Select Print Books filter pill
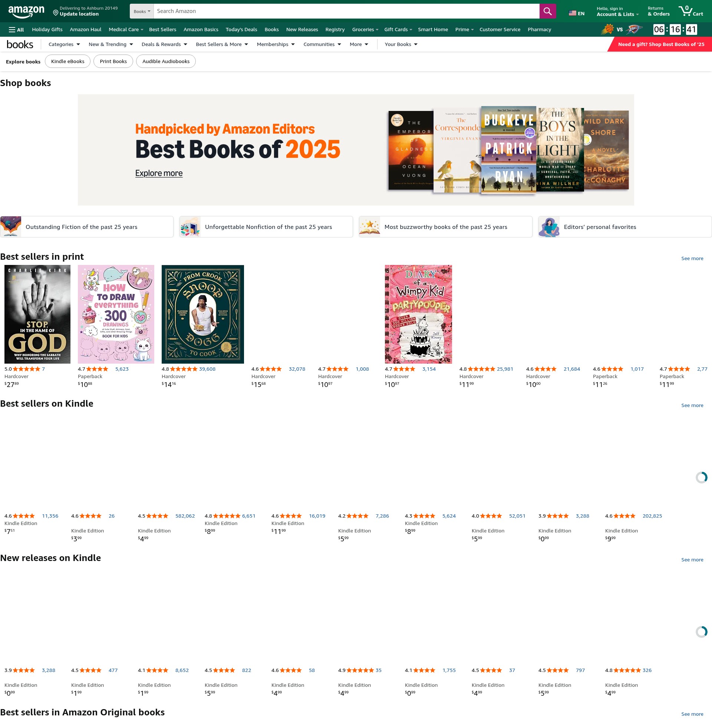This screenshot has height=728, width=712. click(113, 61)
